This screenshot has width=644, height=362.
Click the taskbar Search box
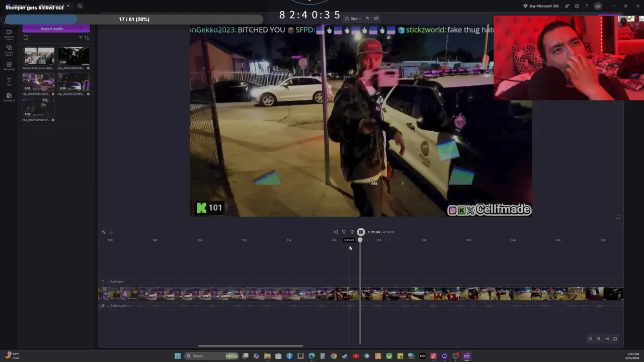point(211,356)
